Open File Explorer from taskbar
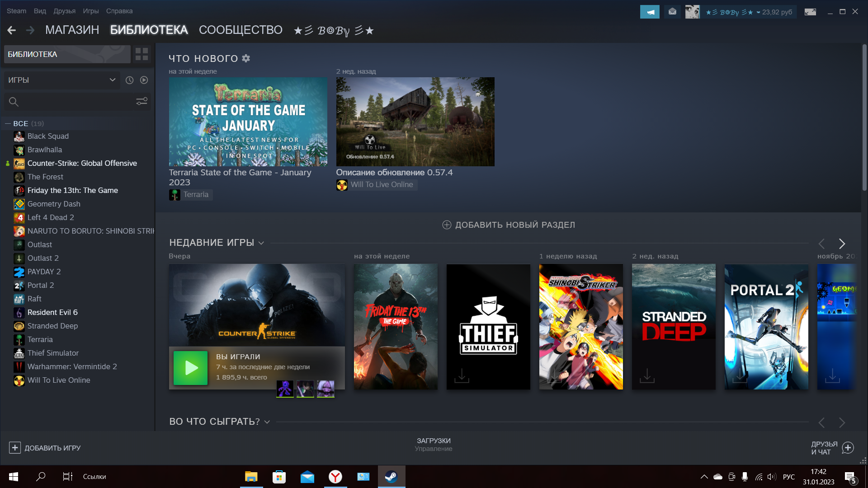Image resolution: width=868 pixels, height=488 pixels. click(x=251, y=477)
